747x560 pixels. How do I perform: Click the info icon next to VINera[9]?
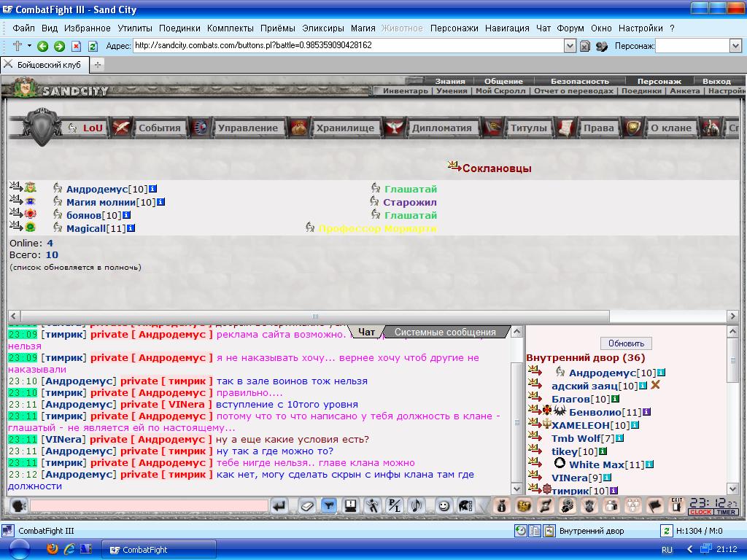(608, 477)
